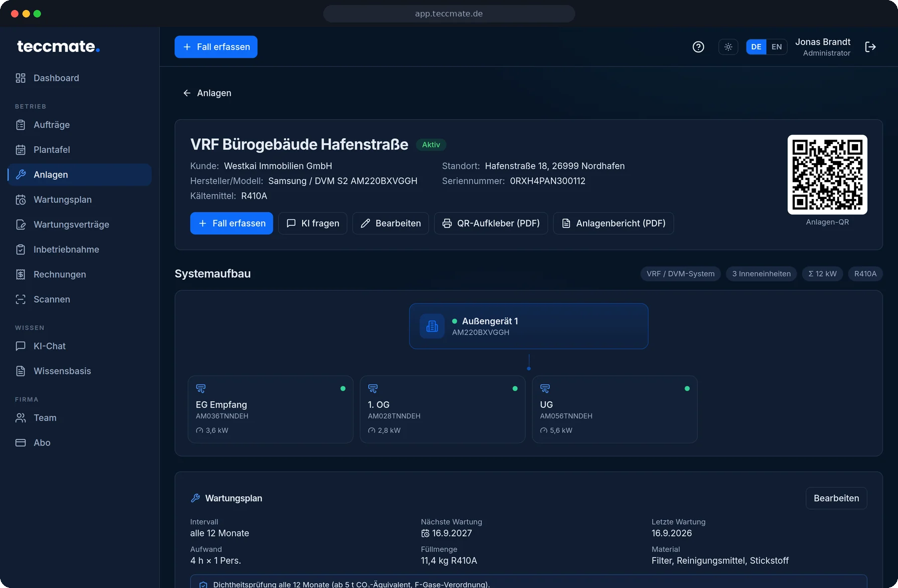The height and width of the screenshot is (588, 898).
Task: Click the Team people icon
Action: (x=20, y=418)
